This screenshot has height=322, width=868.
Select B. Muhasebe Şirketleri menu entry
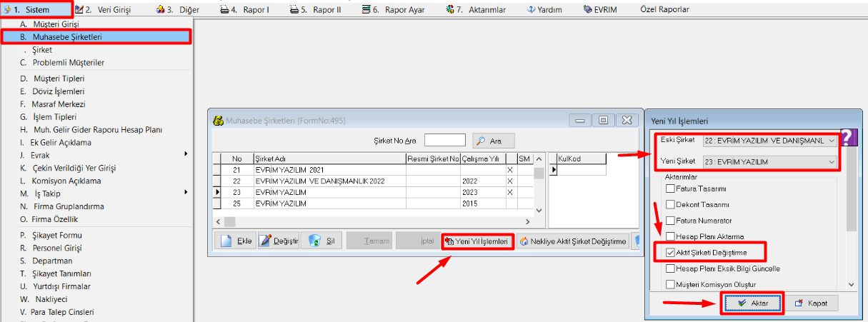(x=96, y=37)
